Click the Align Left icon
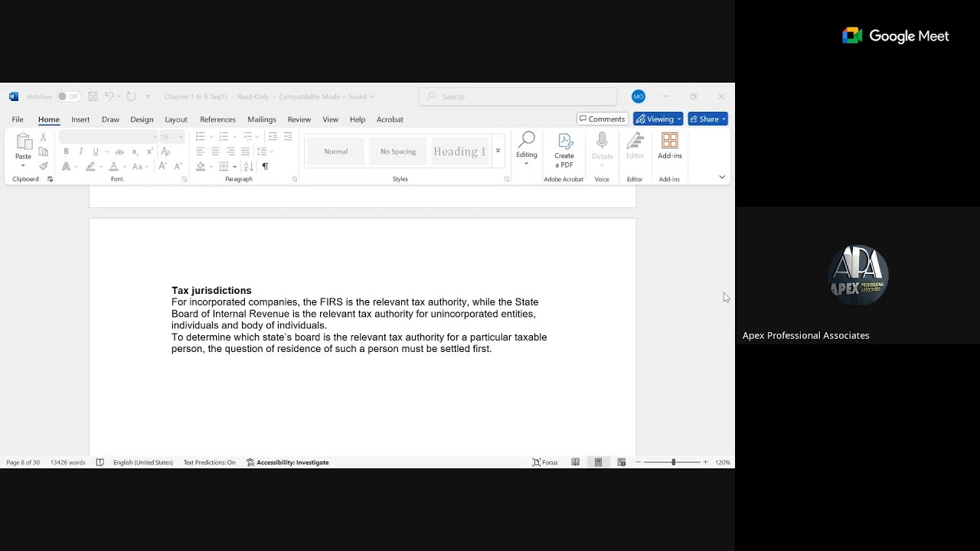 click(x=200, y=152)
